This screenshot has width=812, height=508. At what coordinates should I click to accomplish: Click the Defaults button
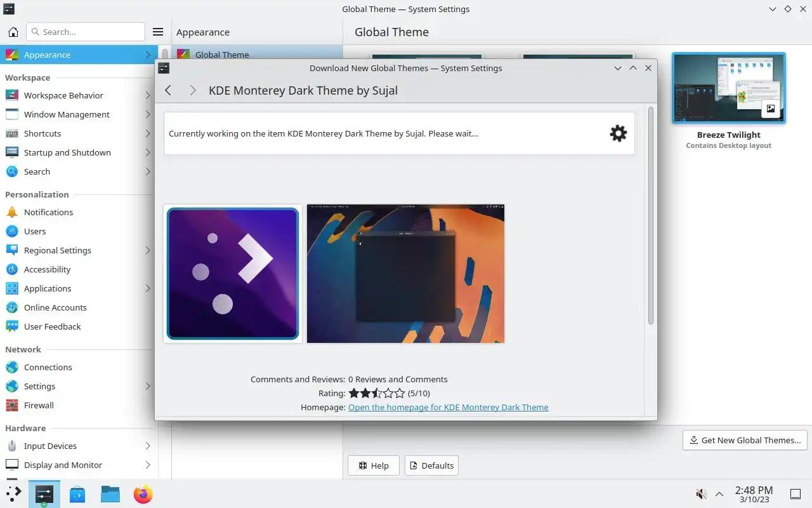pyautogui.click(x=431, y=465)
